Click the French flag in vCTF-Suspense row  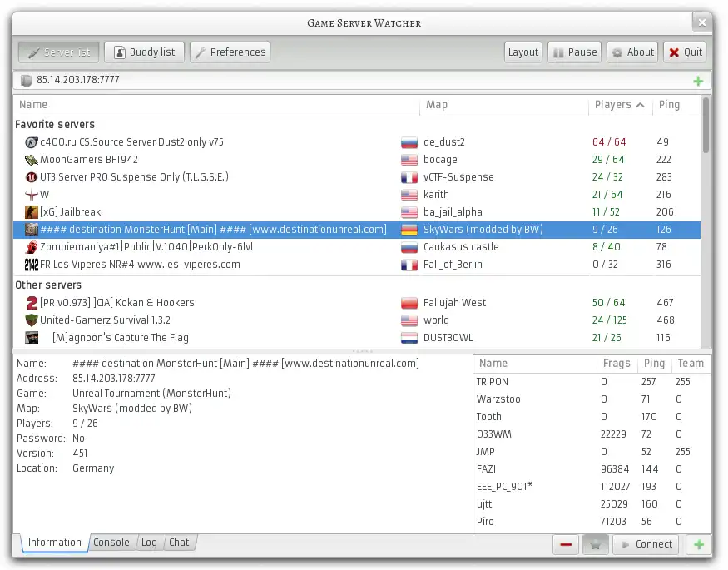pos(409,177)
